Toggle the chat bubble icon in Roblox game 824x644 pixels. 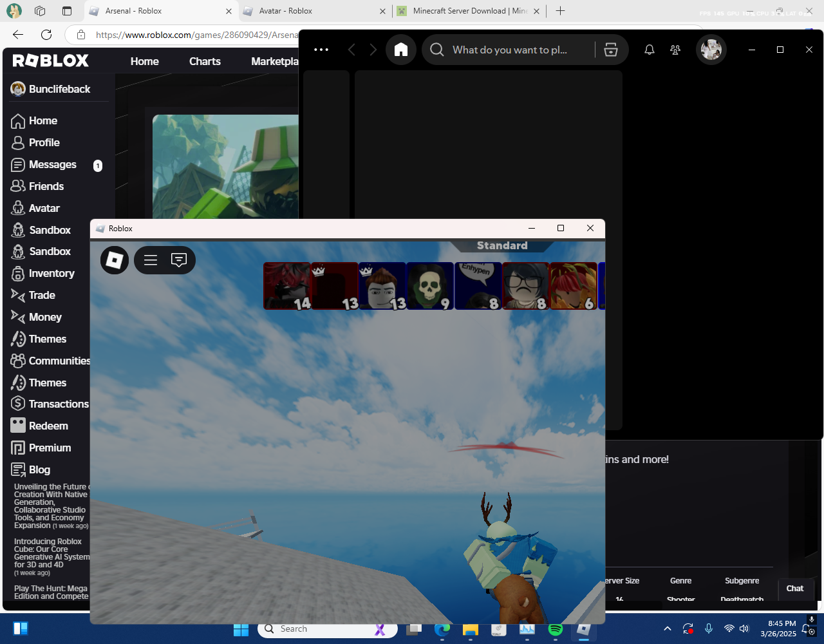(x=179, y=260)
